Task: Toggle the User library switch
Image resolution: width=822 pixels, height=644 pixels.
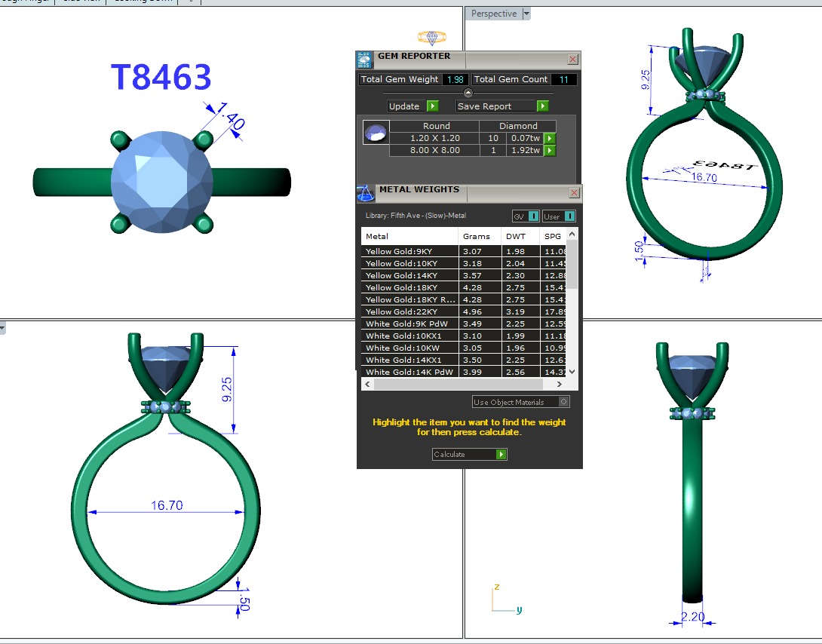Action: [569, 216]
